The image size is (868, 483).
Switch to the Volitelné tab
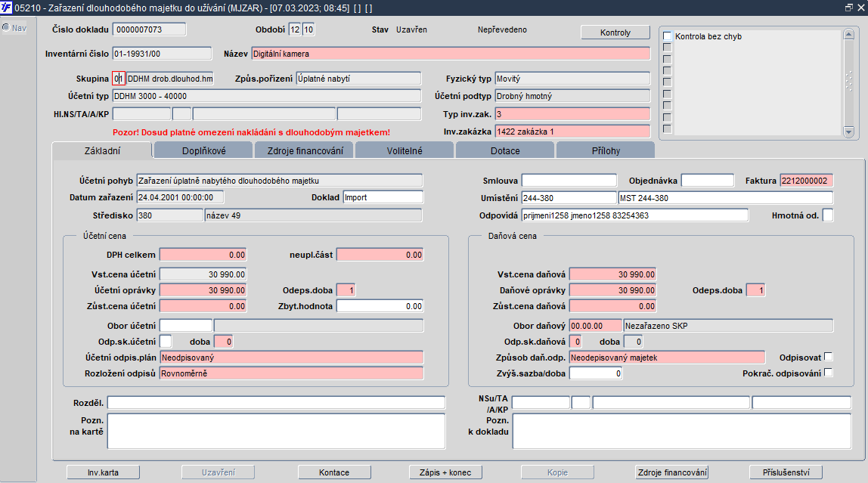[405, 150]
